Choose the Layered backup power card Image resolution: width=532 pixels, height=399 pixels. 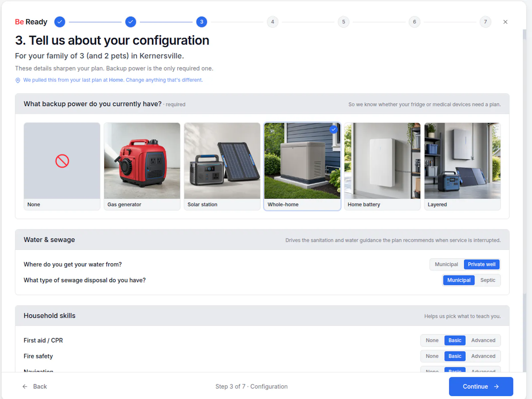463,166
